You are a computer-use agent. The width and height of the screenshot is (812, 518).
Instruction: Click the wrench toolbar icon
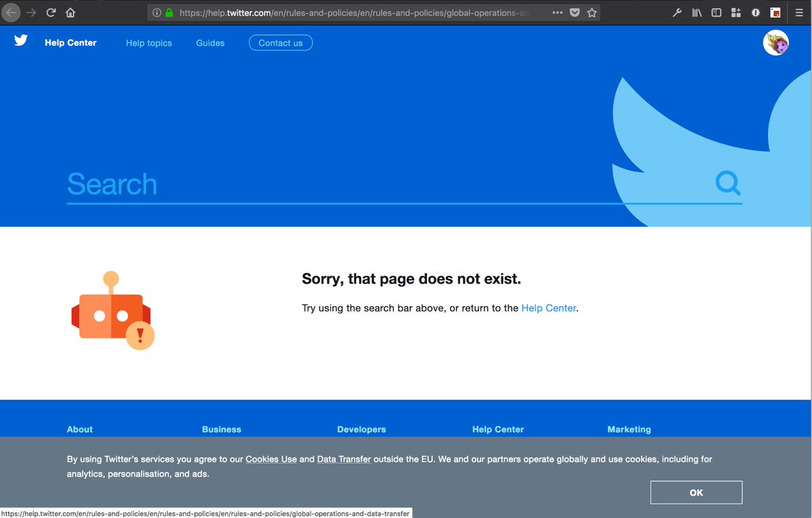[x=677, y=12]
